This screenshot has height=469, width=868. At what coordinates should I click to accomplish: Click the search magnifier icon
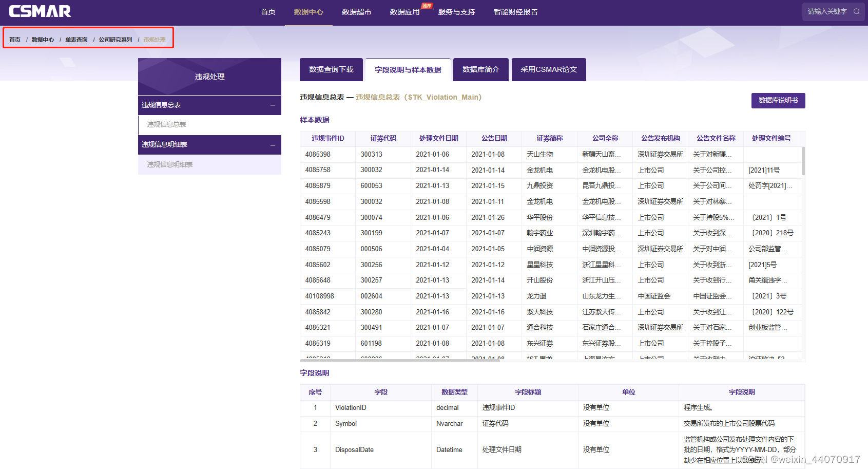coord(856,11)
